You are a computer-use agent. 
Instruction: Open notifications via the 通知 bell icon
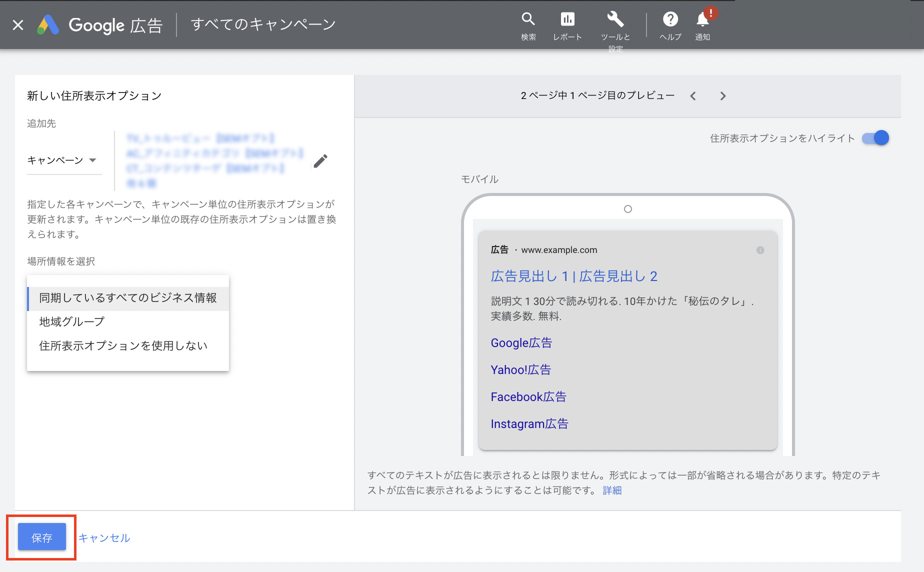(x=702, y=19)
